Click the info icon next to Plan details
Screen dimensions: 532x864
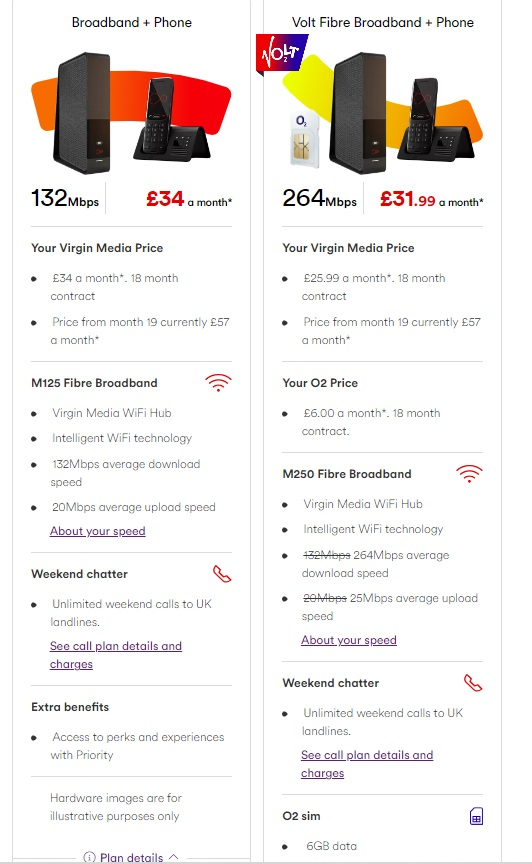(x=89, y=857)
